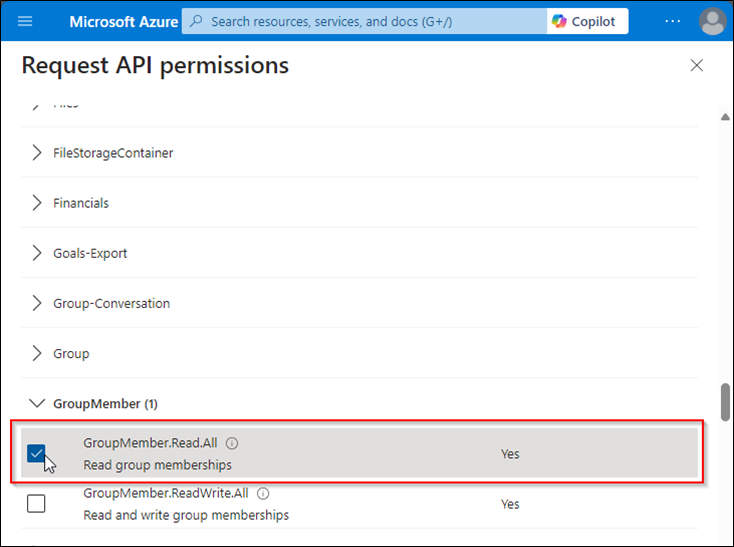Viewport: 734px width, 547px height.
Task: Click the GroupMember (1) heading
Action: [105, 403]
